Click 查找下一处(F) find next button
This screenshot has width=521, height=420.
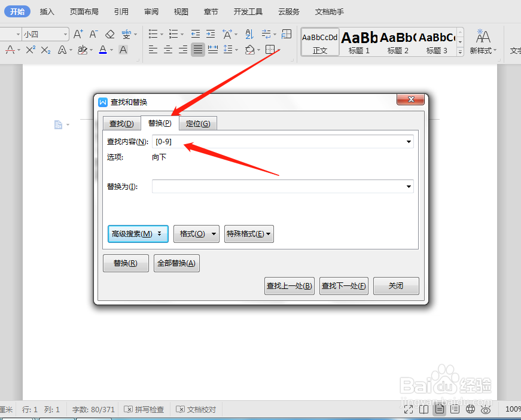343,286
